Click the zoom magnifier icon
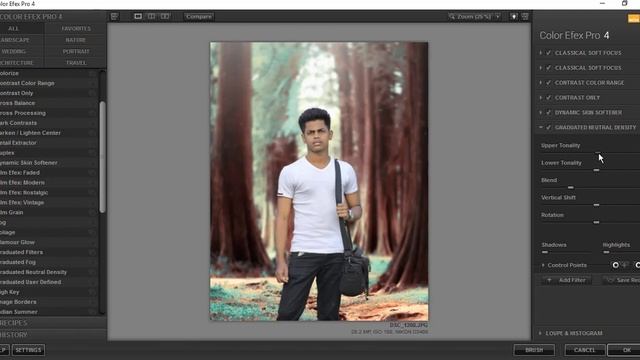Image resolution: width=640 pixels, height=360 pixels. (452, 17)
